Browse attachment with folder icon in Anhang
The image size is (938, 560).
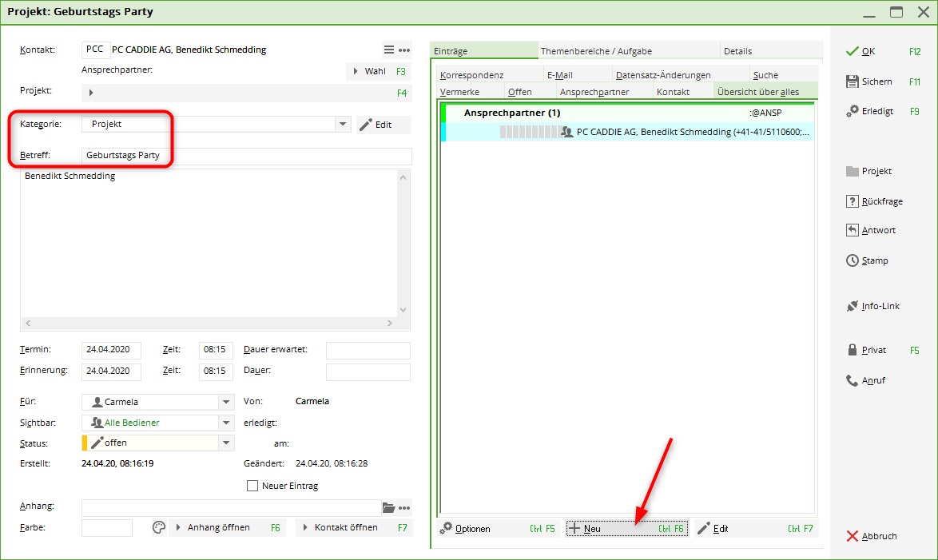pos(389,508)
